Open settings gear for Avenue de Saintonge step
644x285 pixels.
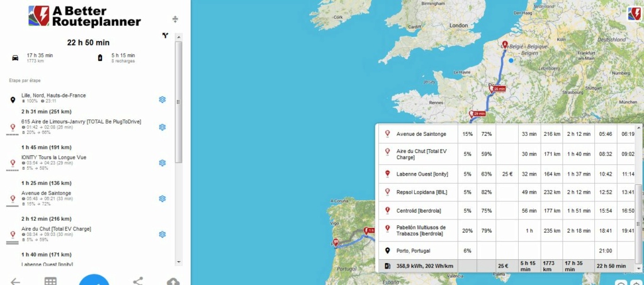162,199
